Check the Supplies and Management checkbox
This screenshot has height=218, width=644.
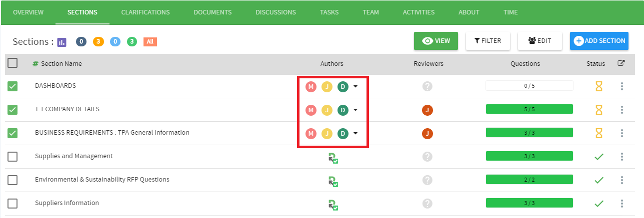tap(12, 157)
